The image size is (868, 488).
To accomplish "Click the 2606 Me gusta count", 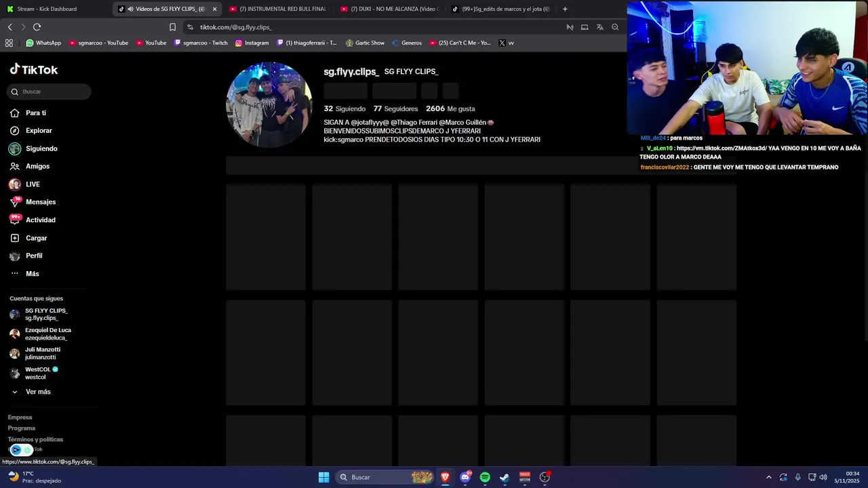I will point(450,108).
